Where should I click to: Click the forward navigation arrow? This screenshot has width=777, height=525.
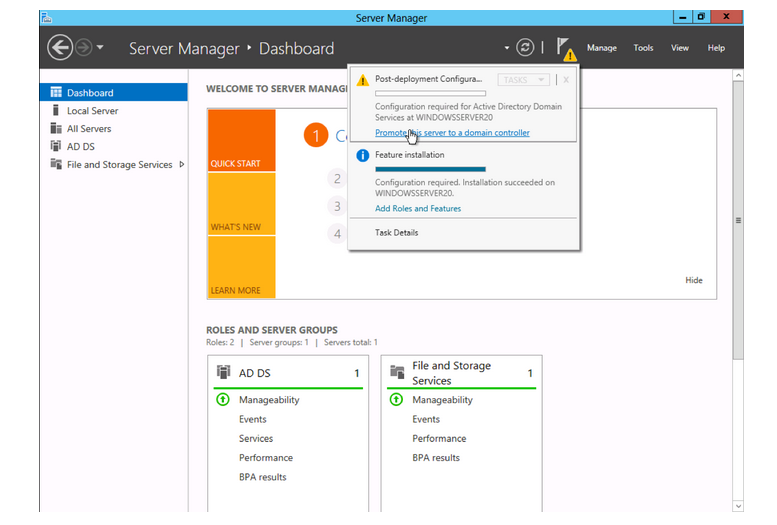tap(84, 47)
